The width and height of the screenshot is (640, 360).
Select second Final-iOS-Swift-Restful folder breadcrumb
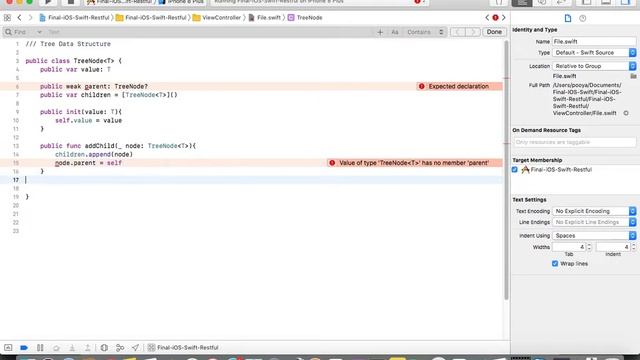tap(151, 18)
